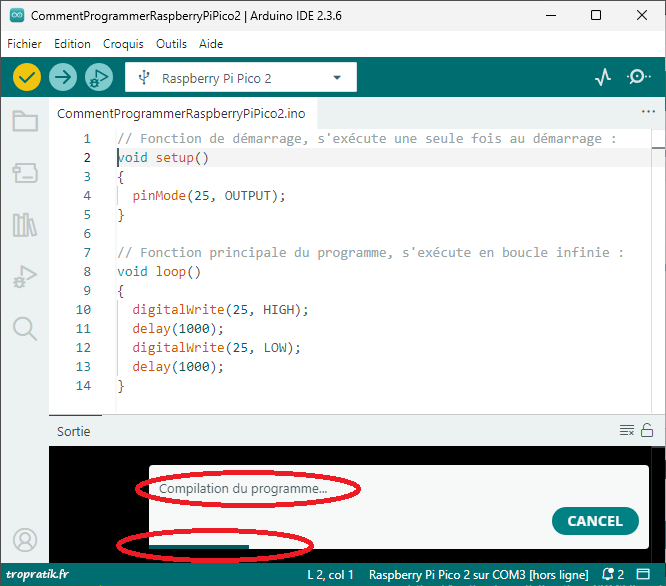Open the Arduino IDE app icon menu
The image size is (666, 586).
[17, 16]
